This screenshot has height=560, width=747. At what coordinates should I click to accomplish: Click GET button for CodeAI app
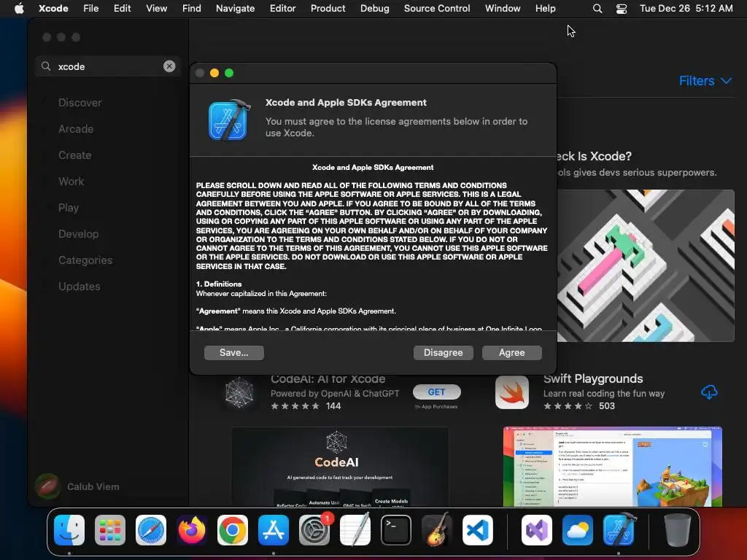pyautogui.click(x=436, y=392)
